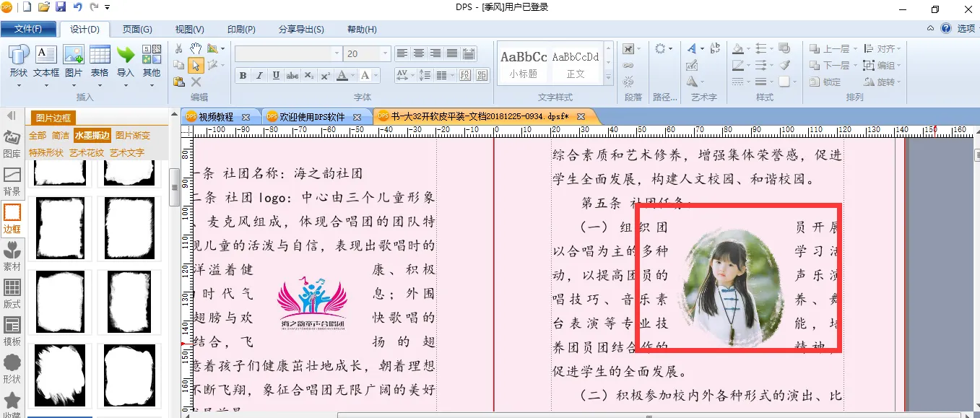Click the Delete X icon in edit group
The image size is (980, 418).
(195, 82)
